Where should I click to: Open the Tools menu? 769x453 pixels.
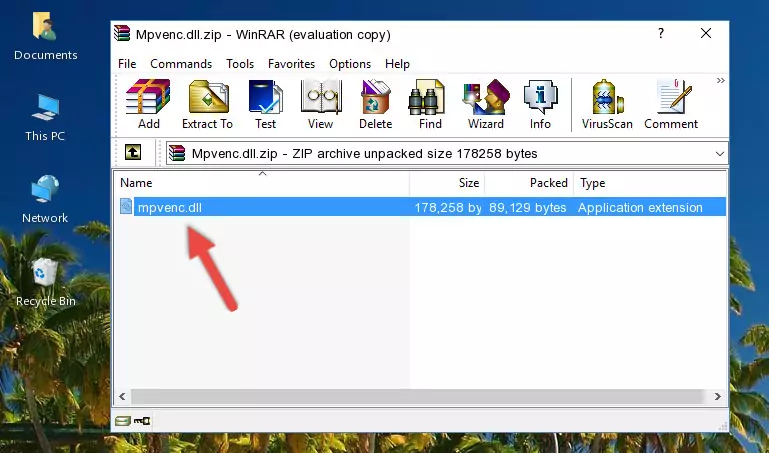pyautogui.click(x=240, y=64)
